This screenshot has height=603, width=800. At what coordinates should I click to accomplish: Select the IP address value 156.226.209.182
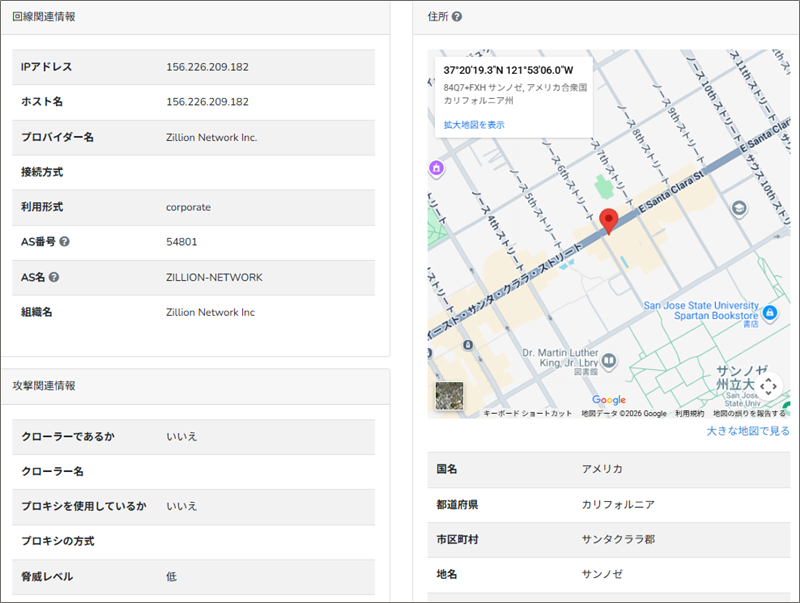(207, 67)
